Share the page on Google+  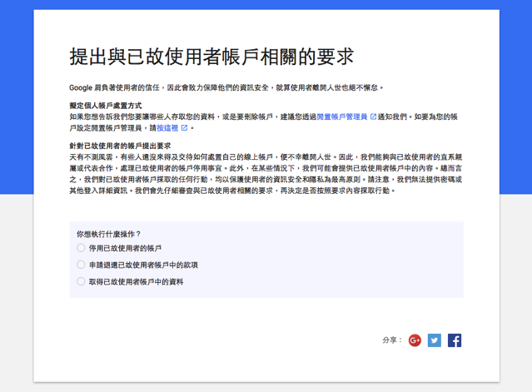click(415, 340)
